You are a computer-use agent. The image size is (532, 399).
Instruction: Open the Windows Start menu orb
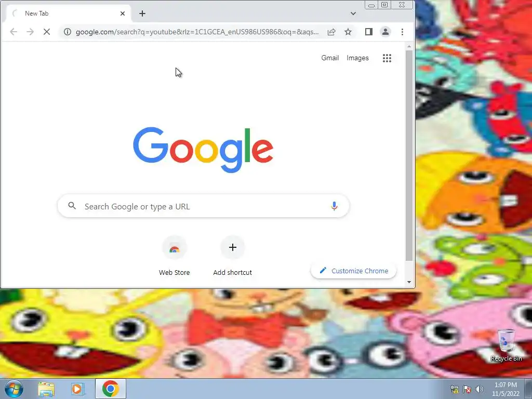click(14, 389)
